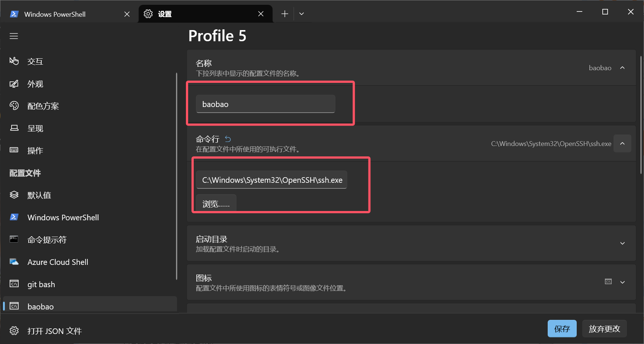Open the 操作 actions settings page
644x344 pixels.
(35, 151)
